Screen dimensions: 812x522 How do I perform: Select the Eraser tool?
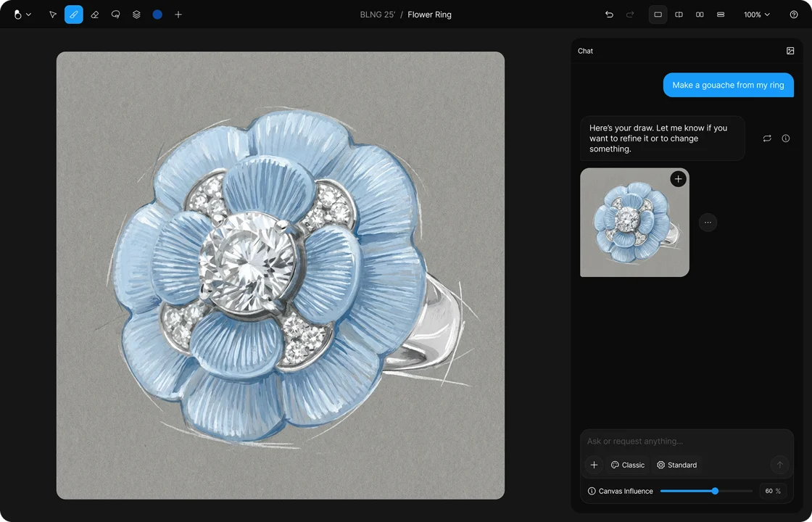95,14
